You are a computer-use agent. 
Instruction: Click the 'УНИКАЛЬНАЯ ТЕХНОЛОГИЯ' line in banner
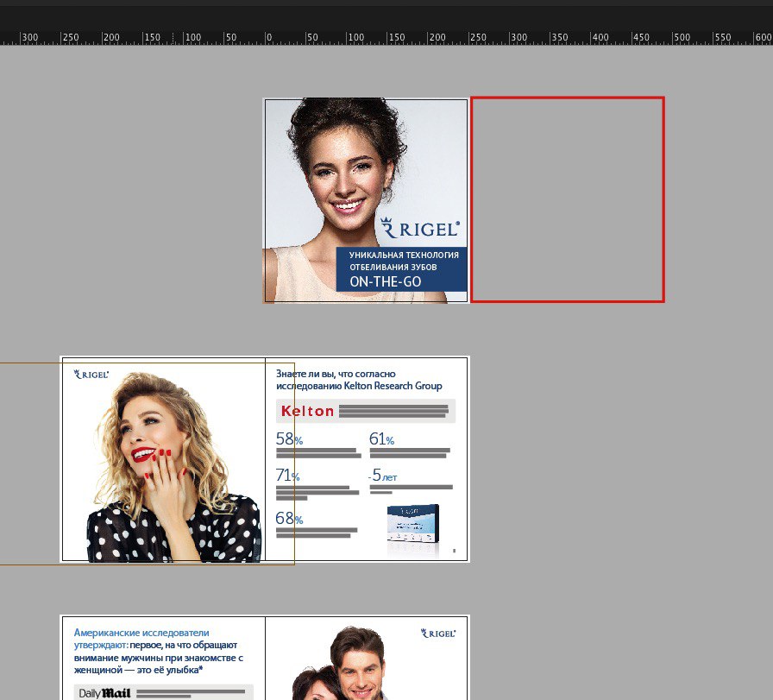(404, 255)
